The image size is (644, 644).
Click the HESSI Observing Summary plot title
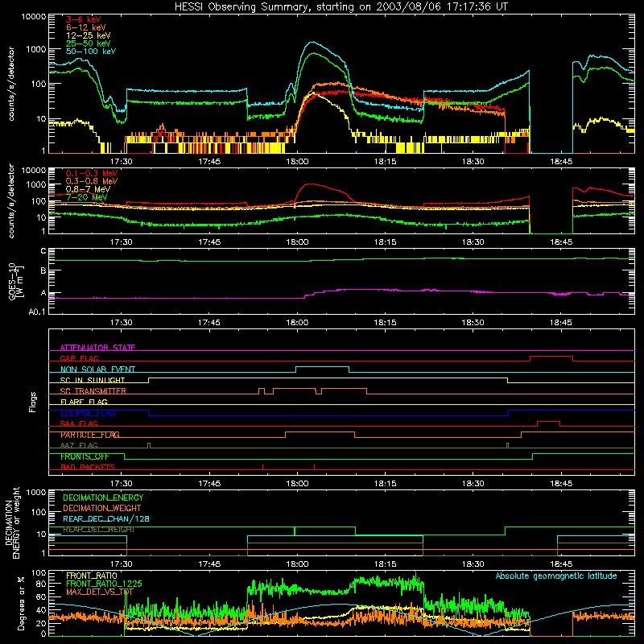click(x=341, y=6)
